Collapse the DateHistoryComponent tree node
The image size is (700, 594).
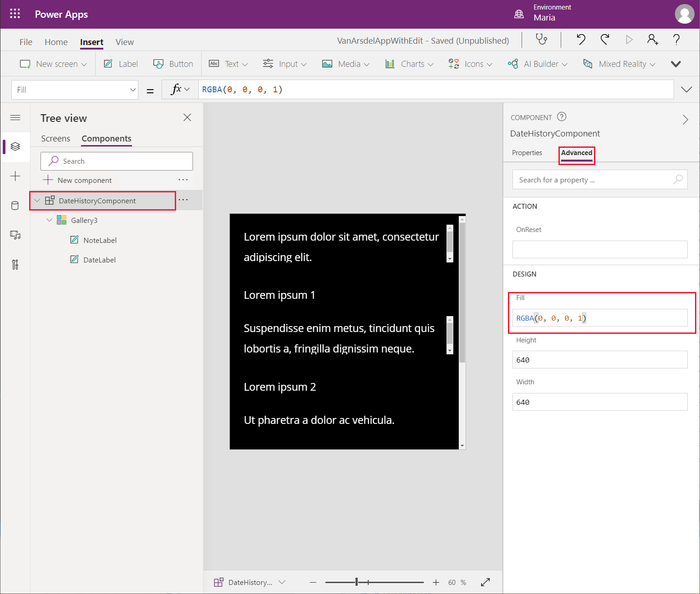pos(37,201)
